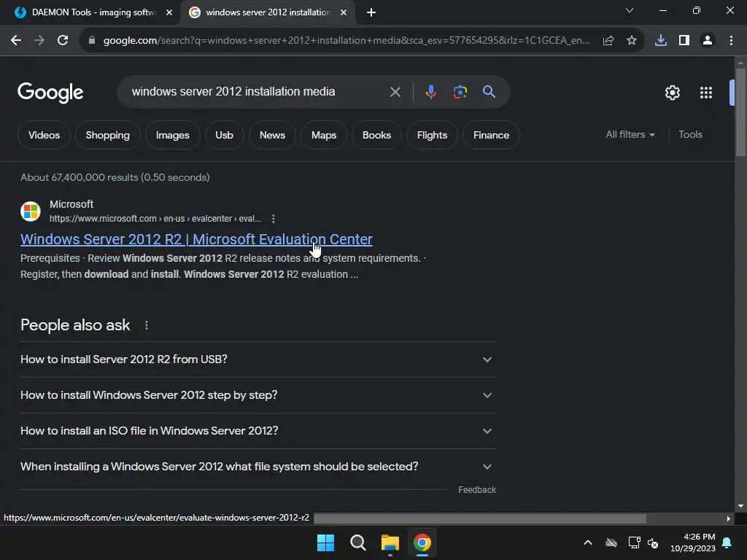
Task: Expand what file system should be selected question
Action: tap(258, 467)
